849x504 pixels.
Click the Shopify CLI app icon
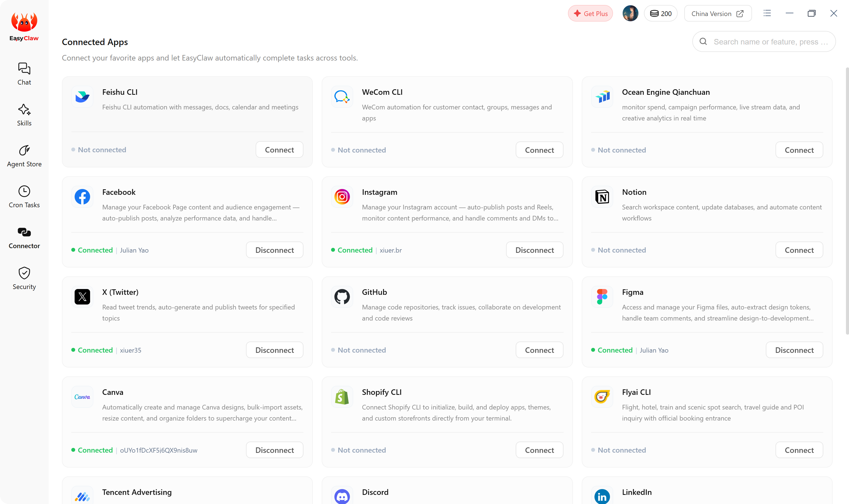click(x=342, y=397)
